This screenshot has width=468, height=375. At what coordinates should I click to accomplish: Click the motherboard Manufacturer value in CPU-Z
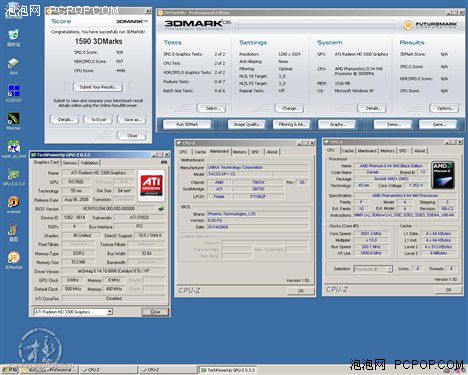[x=257, y=167]
